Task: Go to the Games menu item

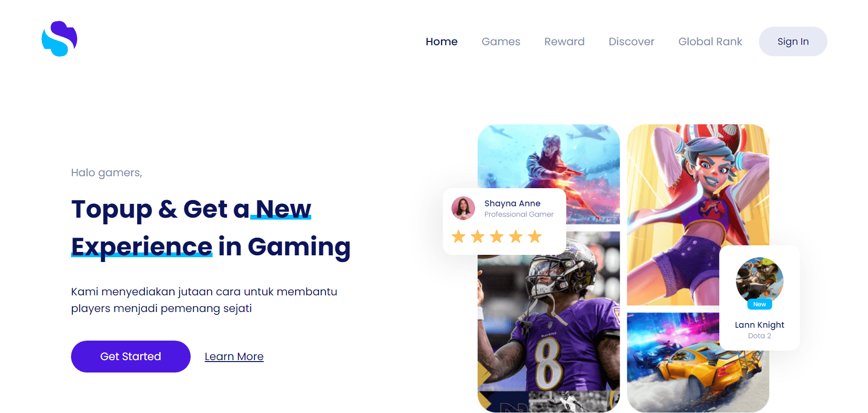Action: [x=501, y=41]
